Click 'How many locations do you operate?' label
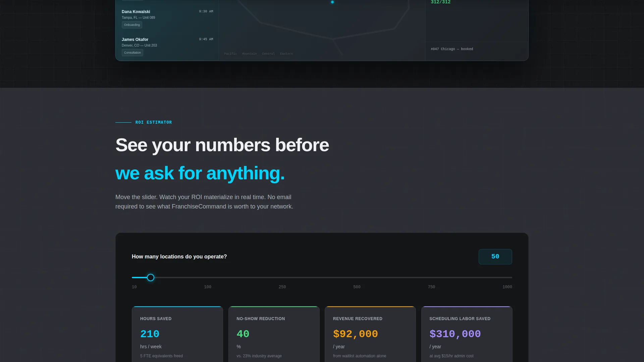Viewport: 644px width, 362px height. point(179,257)
